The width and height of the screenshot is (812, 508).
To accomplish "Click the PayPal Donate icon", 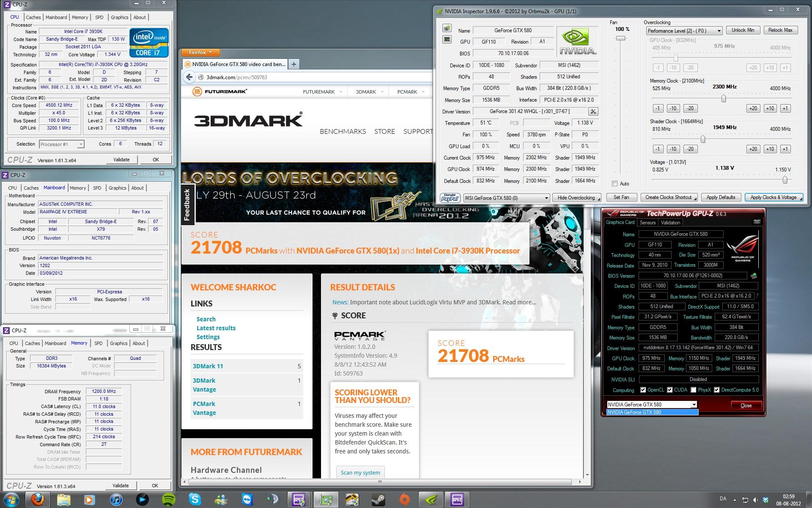I will [x=450, y=198].
